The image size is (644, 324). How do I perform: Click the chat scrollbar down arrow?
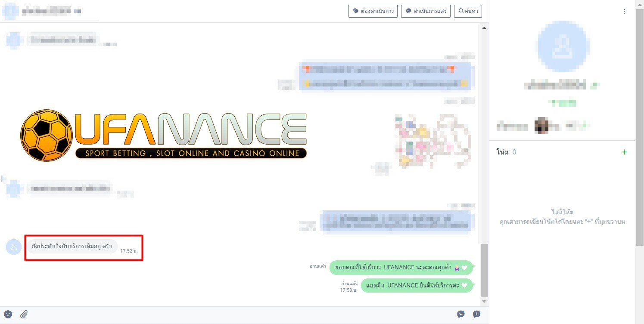(x=484, y=302)
